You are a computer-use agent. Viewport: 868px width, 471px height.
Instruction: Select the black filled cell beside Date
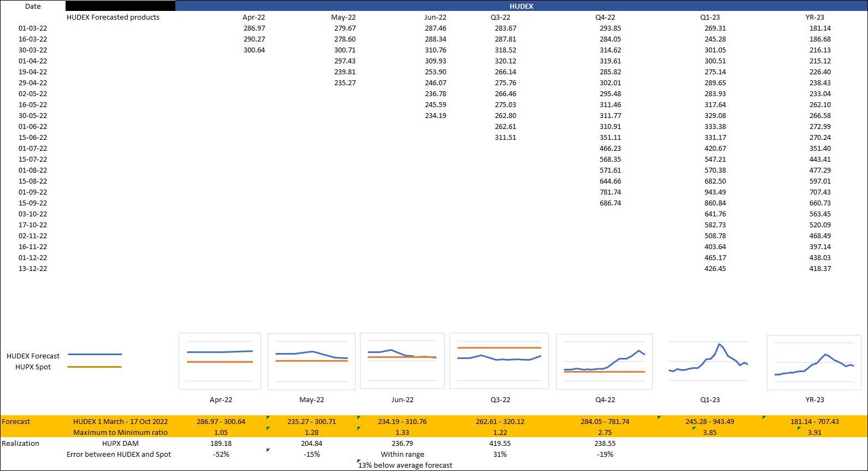coord(120,6)
